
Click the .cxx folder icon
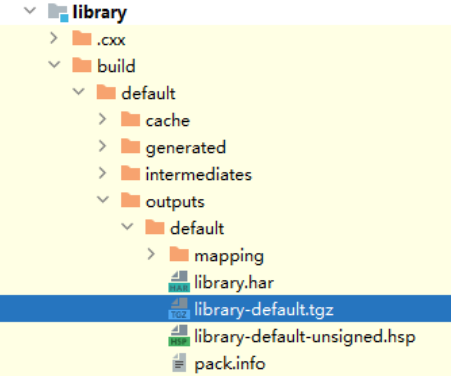[82, 38]
